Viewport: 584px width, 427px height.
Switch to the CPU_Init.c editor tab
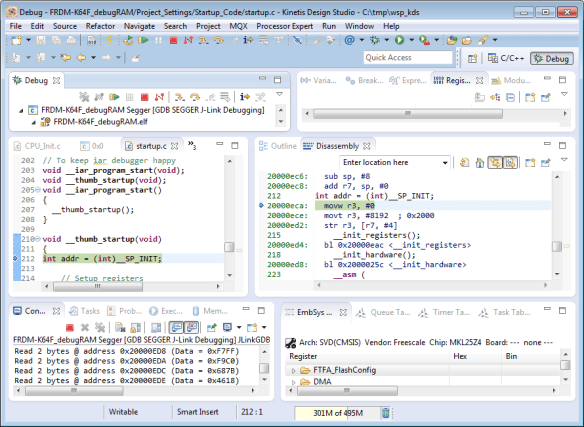point(37,146)
